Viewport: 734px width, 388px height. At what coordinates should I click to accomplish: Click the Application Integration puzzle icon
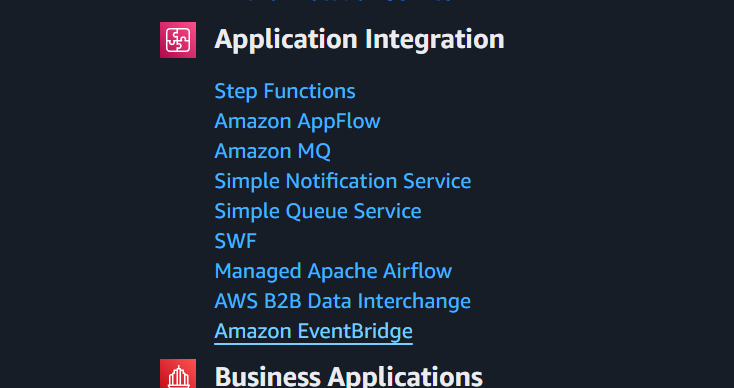tap(178, 40)
